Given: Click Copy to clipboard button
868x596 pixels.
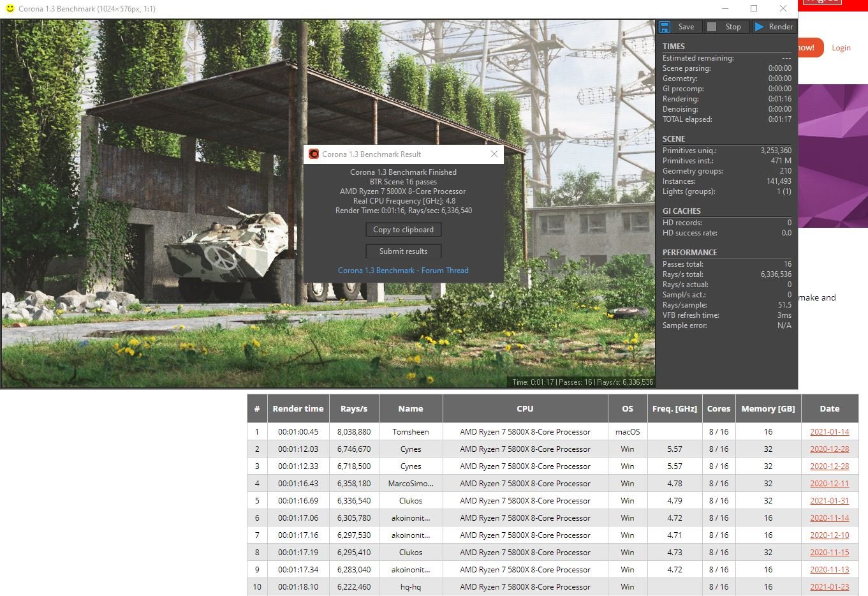Looking at the screenshot, I should tap(403, 230).
